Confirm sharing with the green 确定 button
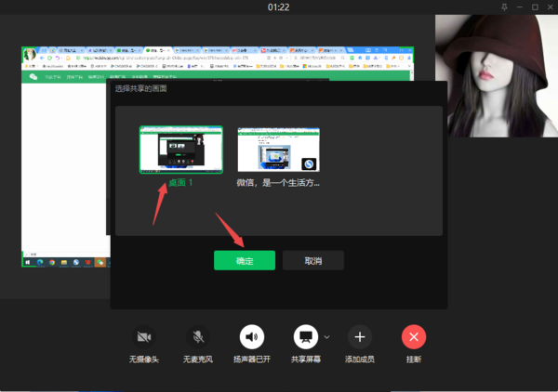 (x=245, y=261)
